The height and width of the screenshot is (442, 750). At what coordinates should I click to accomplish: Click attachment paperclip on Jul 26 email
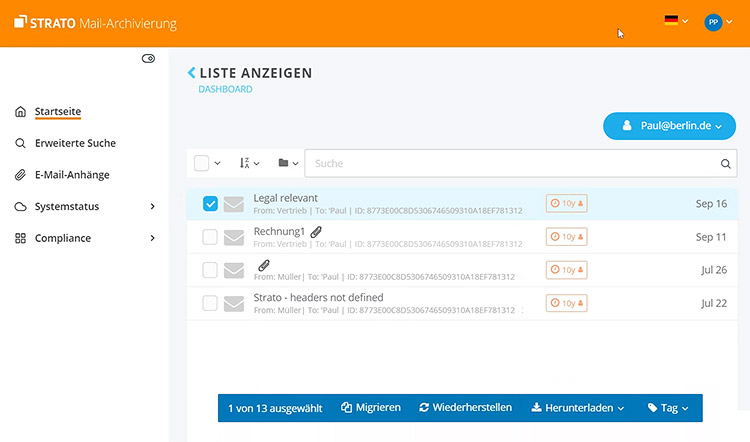[x=264, y=265]
